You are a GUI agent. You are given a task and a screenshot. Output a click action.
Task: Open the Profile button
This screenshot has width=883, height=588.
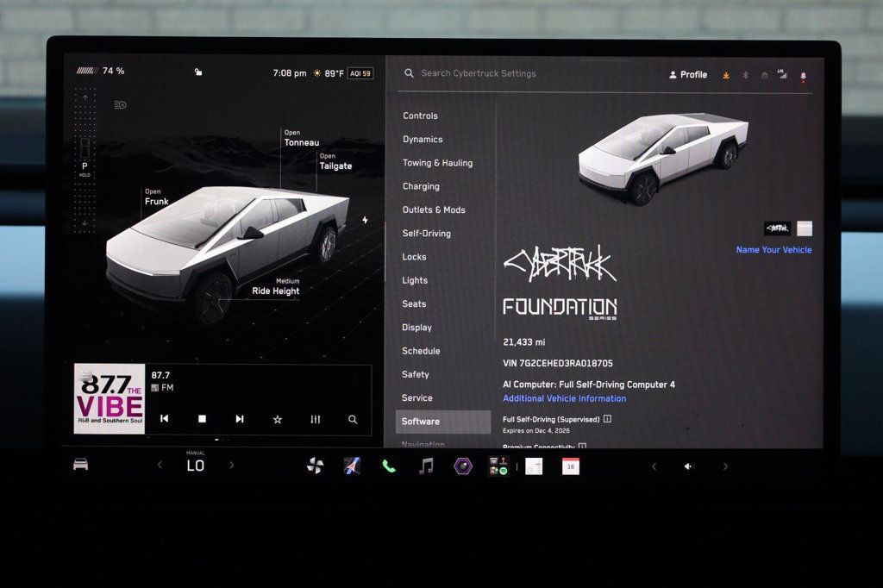(688, 74)
